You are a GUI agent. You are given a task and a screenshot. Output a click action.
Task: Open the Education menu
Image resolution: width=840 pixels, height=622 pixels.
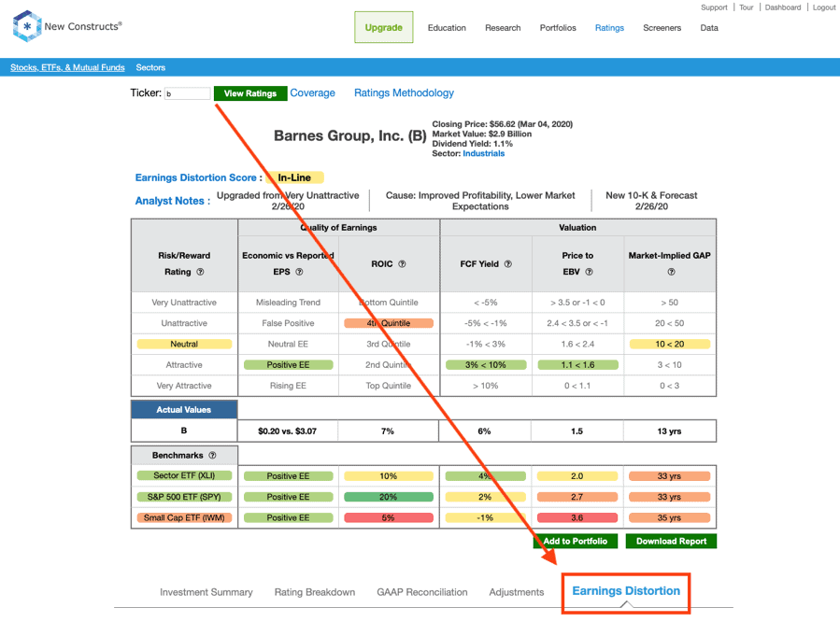[x=447, y=28]
